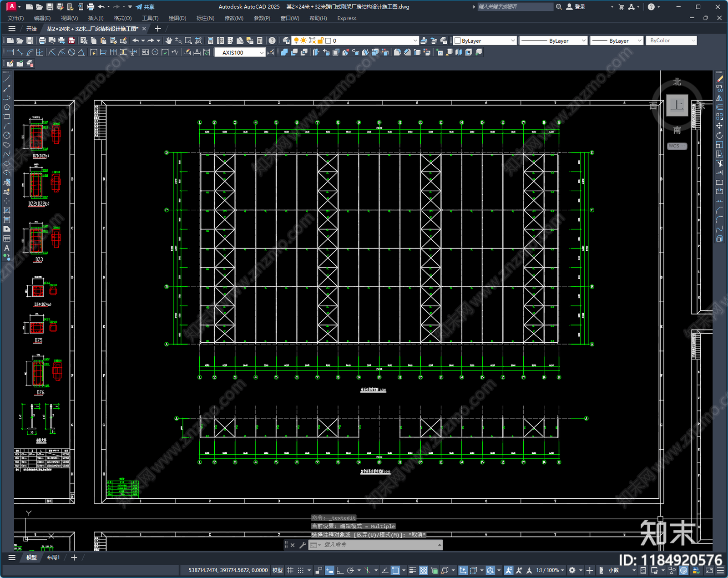This screenshot has height=578, width=728.
Task: Click the 登录 sign-in button
Action: click(576, 7)
